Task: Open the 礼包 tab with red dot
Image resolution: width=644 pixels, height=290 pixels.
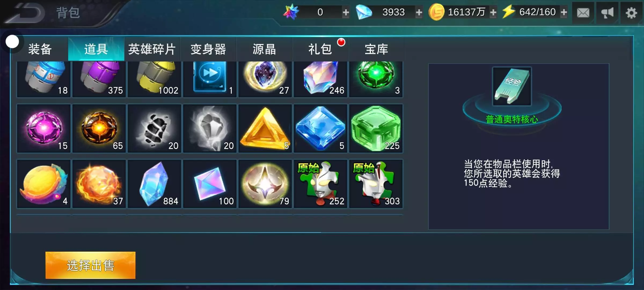Action: [320, 49]
